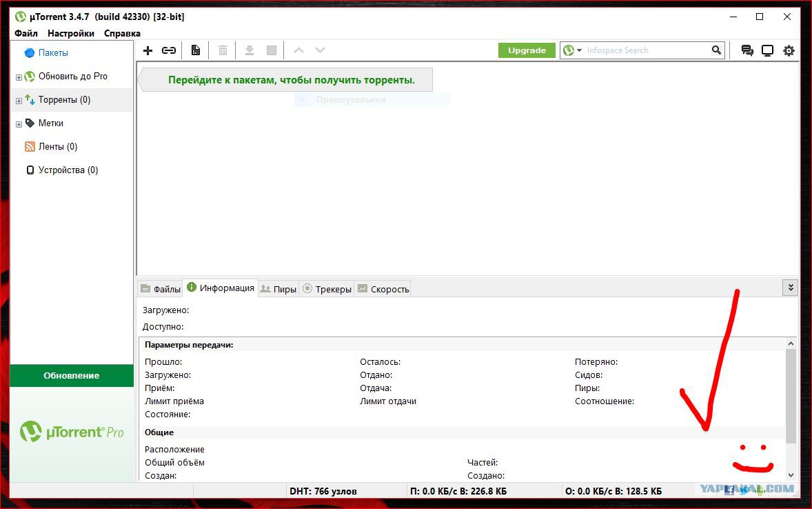Viewport: 812px width, 509px height.
Task: Click the Add Torrent plus icon
Action: coord(148,50)
